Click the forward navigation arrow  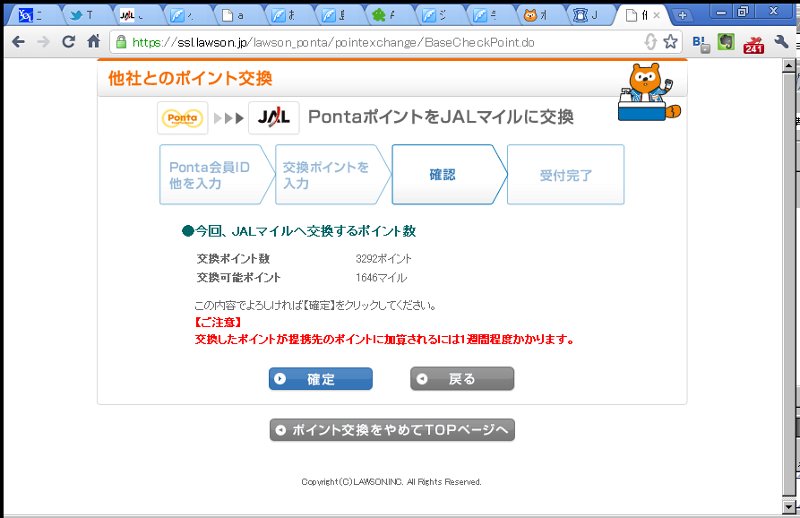point(43,42)
